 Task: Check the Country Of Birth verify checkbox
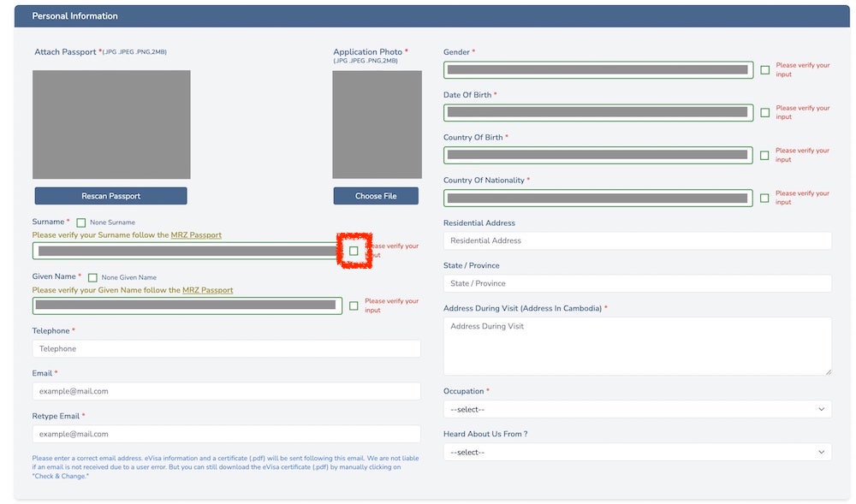coord(764,156)
